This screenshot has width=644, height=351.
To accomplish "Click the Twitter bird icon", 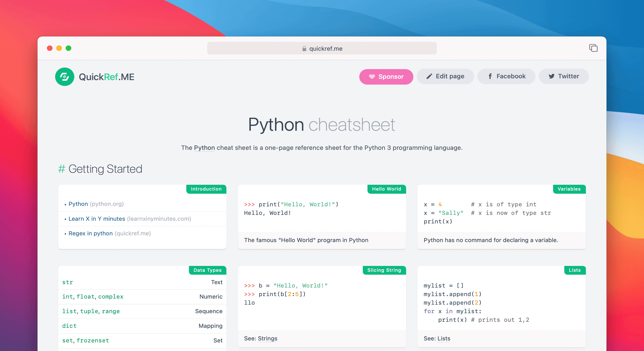I will pos(551,76).
